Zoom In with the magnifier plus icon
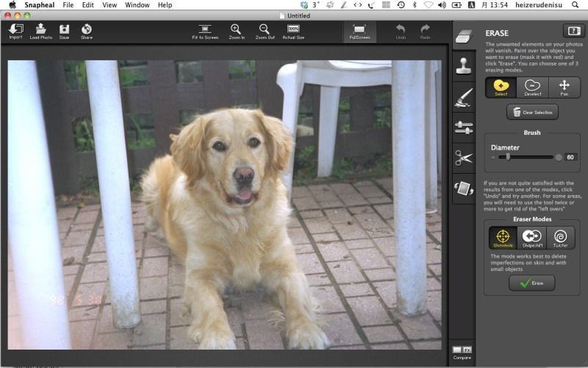Image resolution: width=588 pixels, height=368 pixels. click(236, 32)
